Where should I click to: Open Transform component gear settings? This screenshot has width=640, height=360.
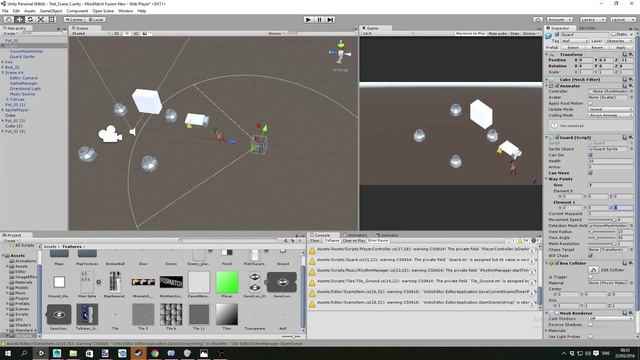[x=631, y=54]
